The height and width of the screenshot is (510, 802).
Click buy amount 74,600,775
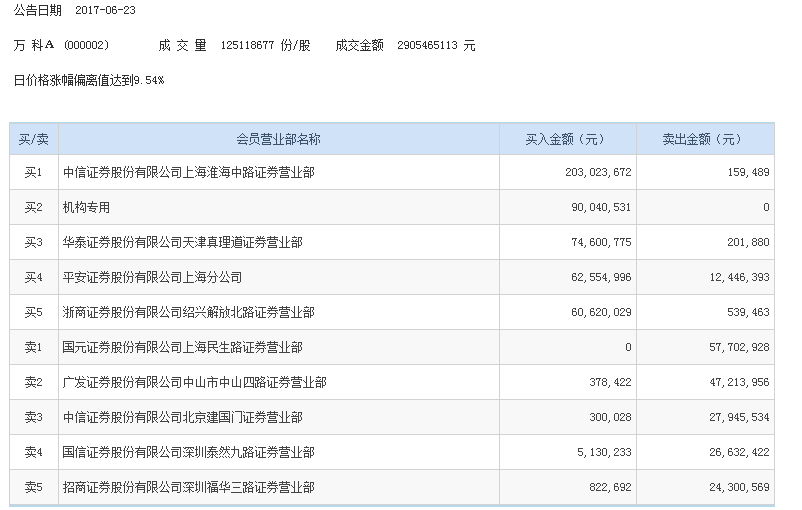tap(601, 242)
